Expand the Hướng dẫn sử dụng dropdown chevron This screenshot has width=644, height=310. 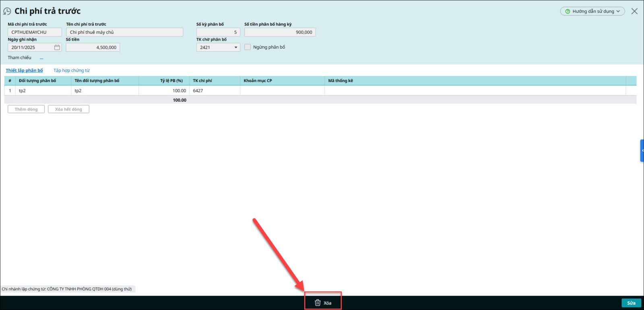(x=618, y=11)
